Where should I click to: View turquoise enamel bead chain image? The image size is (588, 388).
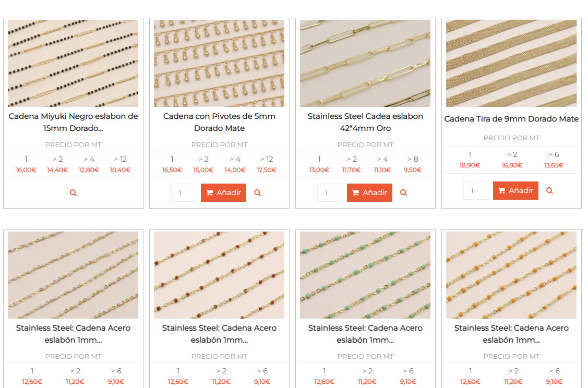365,275
